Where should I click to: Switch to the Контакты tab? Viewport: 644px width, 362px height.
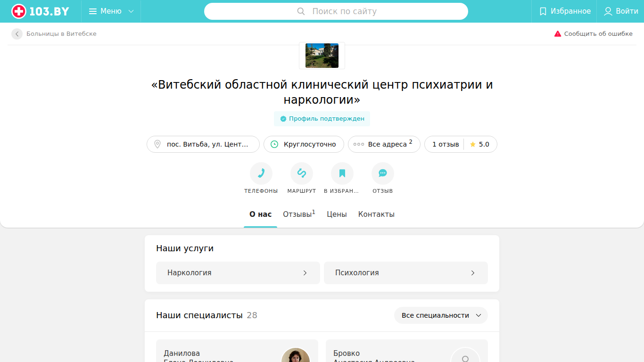coord(376,214)
